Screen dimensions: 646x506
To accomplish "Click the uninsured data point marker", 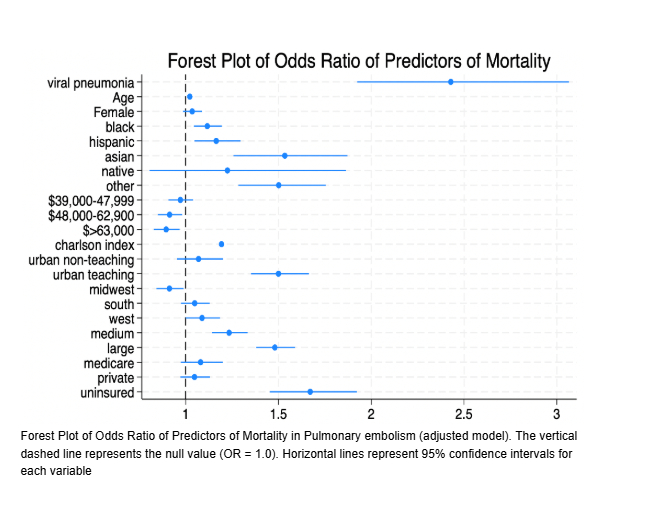I will point(310,392).
